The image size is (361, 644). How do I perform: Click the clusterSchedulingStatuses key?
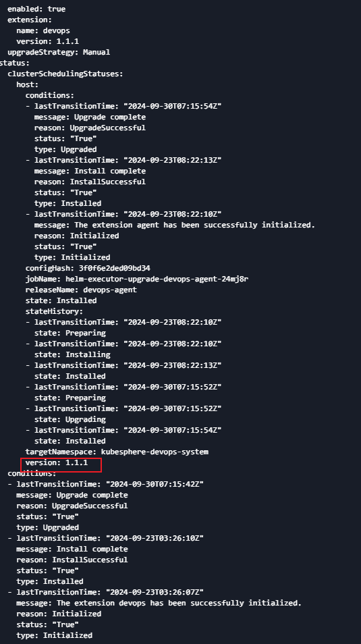click(65, 74)
